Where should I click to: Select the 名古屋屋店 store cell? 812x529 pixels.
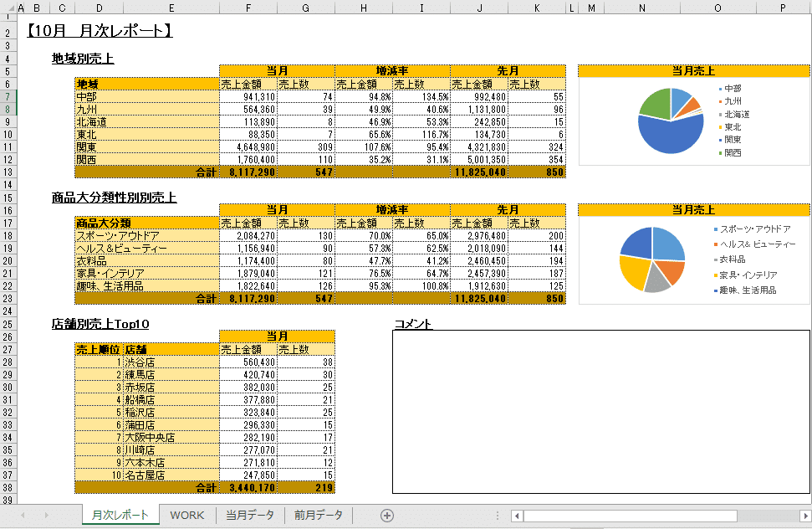tap(171, 475)
